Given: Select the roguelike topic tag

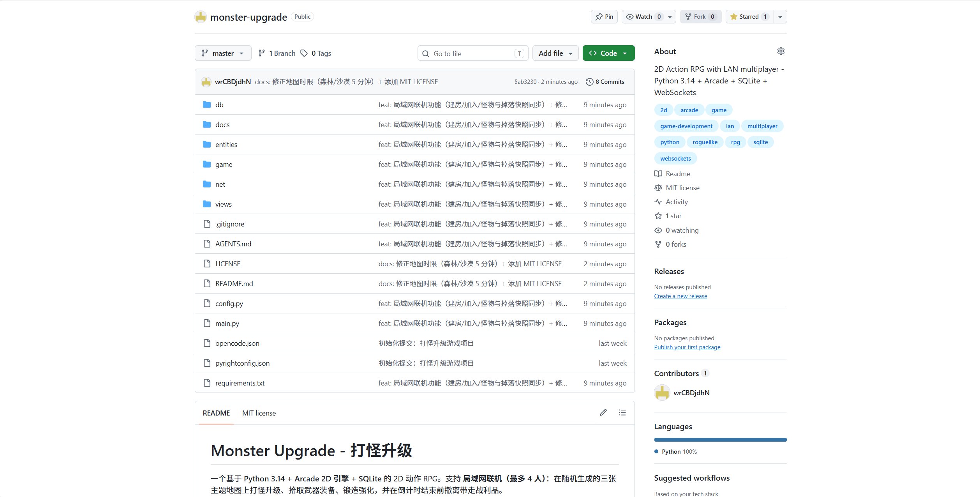Looking at the screenshot, I should [x=705, y=142].
